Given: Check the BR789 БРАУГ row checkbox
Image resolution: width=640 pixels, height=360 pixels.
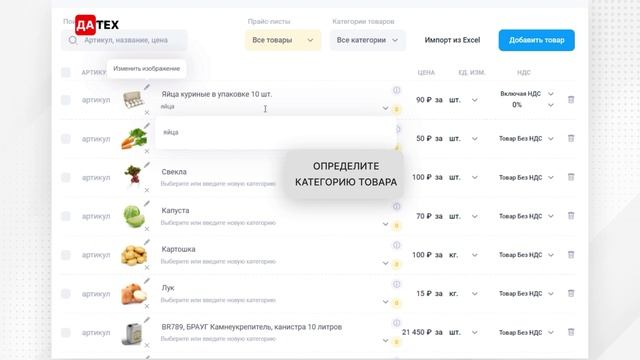Looking at the screenshot, I should pyautogui.click(x=66, y=333).
